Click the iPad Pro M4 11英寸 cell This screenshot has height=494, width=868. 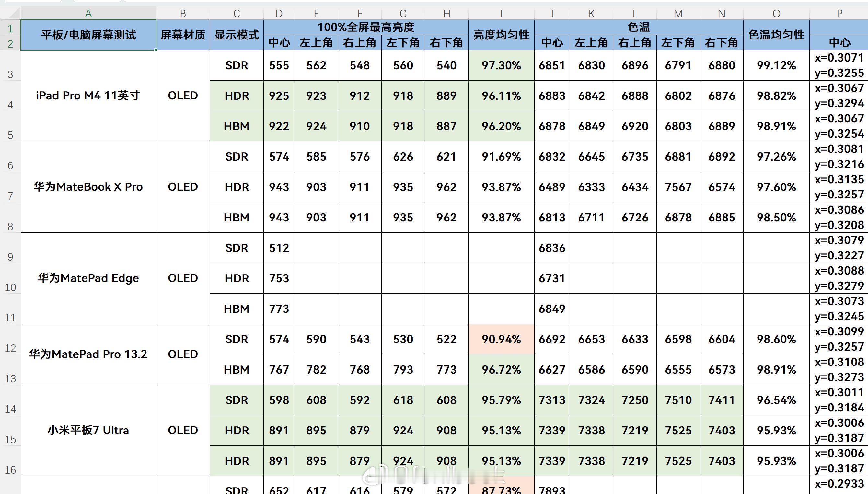[x=88, y=96]
